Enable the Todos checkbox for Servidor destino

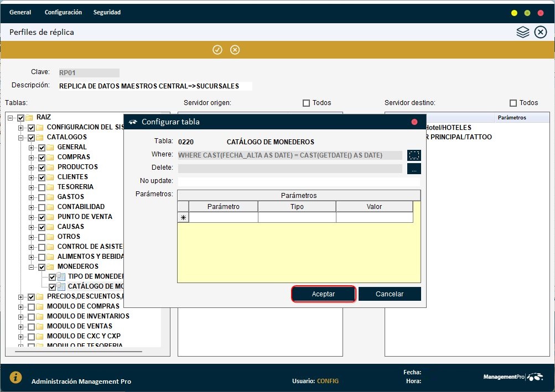(512, 102)
